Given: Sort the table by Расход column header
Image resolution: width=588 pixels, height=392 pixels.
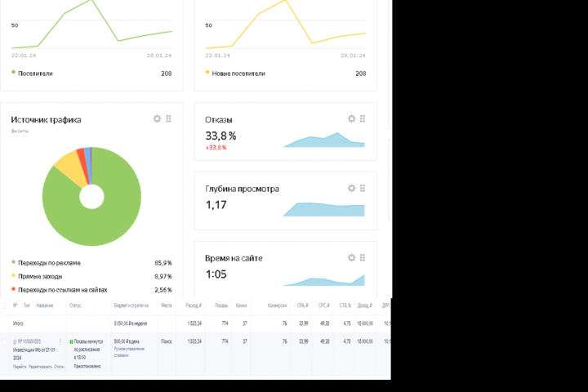Looking at the screenshot, I should coord(194,305).
